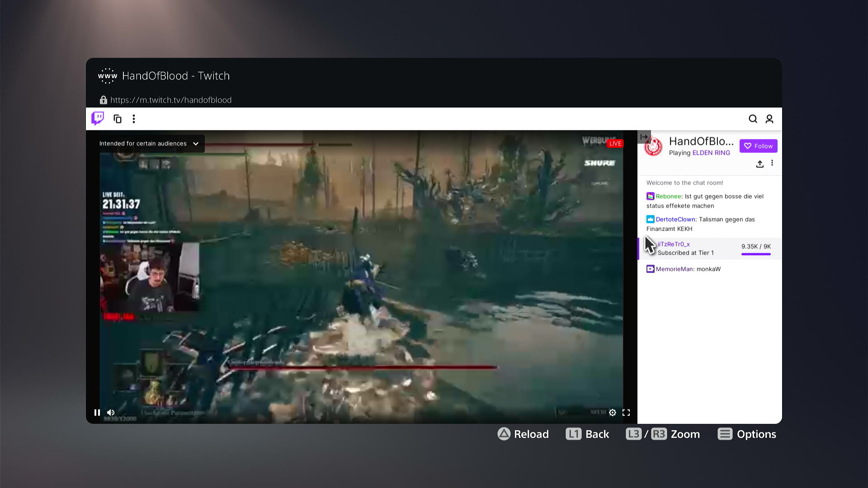
Task: Click the iiTzReTr0_x subscriber name
Action: 674,244
